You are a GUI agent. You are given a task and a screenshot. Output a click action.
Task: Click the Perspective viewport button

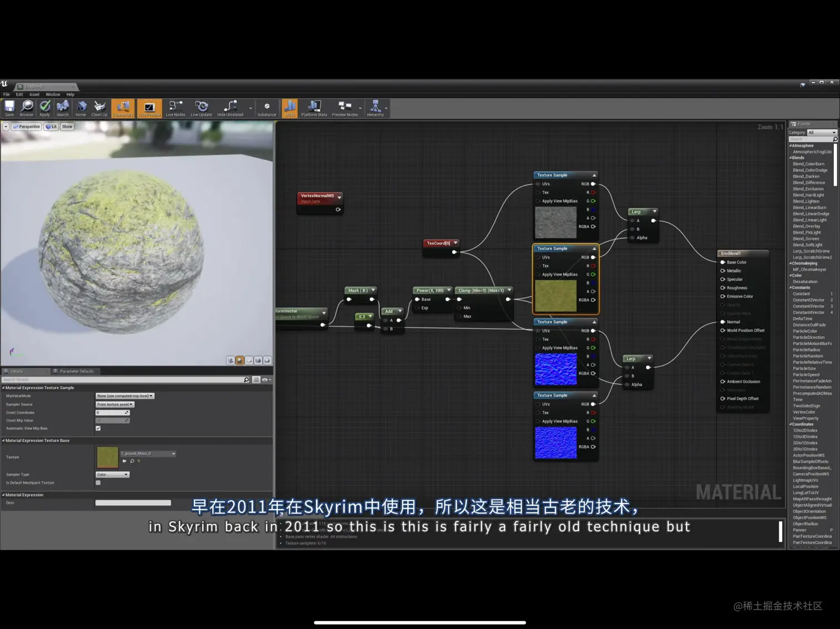pyautogui.click(x=27, y=127)
